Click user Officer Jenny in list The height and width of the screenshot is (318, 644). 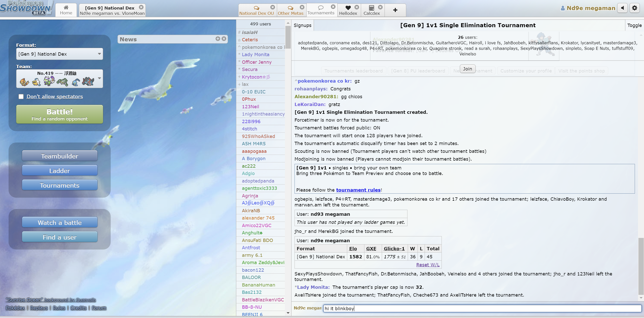(x=261, y=62)
